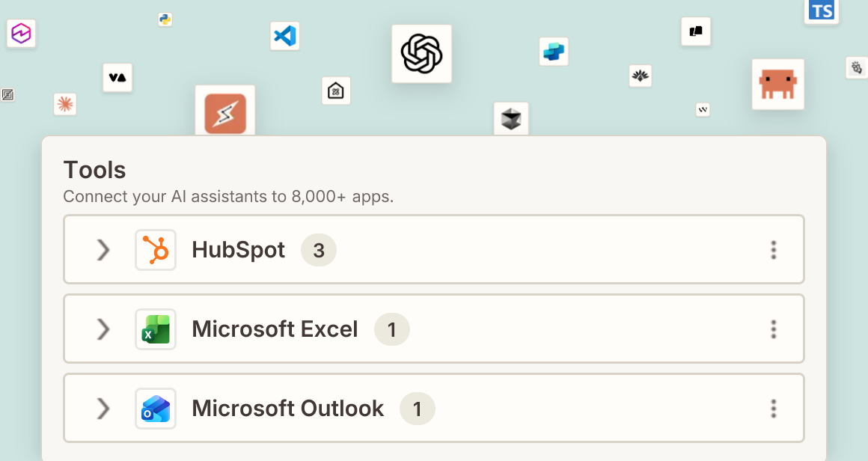This screenshot has height=461, width=868.
Task: Click the black lotus leaf icon tile
Action: click(641, 76)
